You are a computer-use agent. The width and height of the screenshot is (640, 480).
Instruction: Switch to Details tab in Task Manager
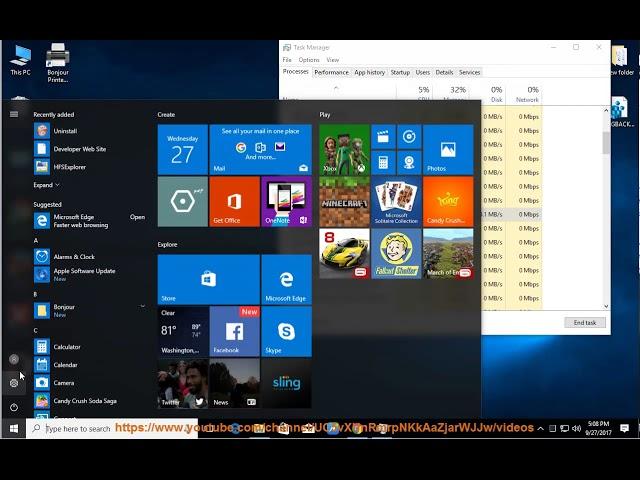coord(444,72)
